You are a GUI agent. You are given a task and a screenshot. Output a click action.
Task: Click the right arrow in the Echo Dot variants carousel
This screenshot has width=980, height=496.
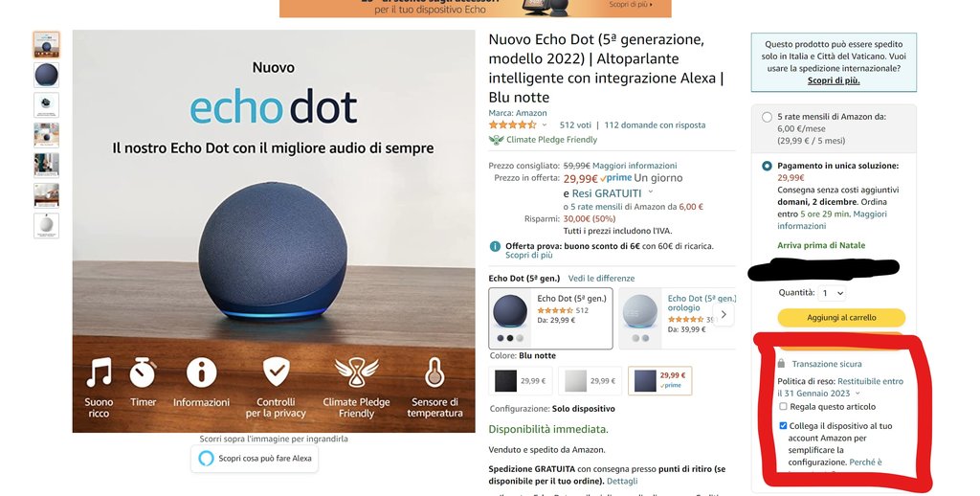724,315
